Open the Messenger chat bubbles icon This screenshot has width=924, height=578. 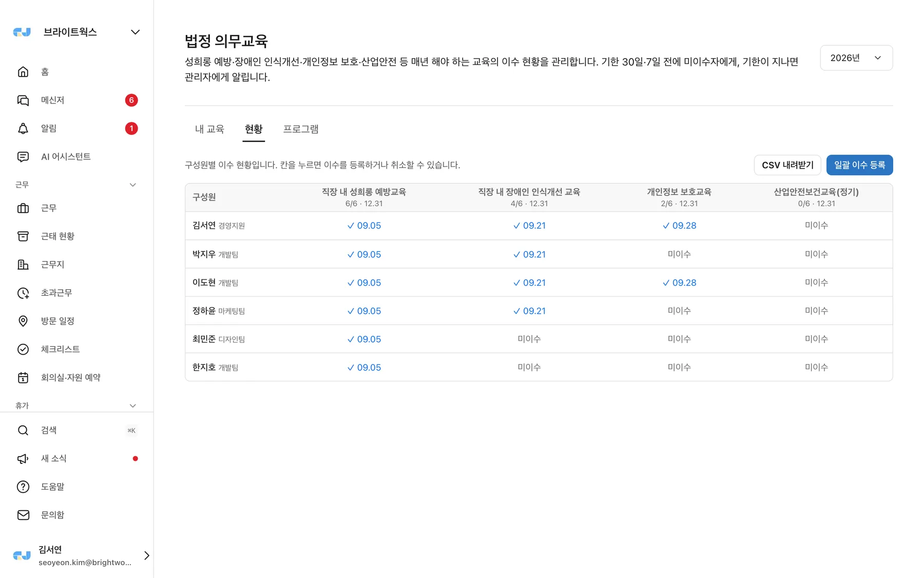pyautogui.click(x=23, y=100)
